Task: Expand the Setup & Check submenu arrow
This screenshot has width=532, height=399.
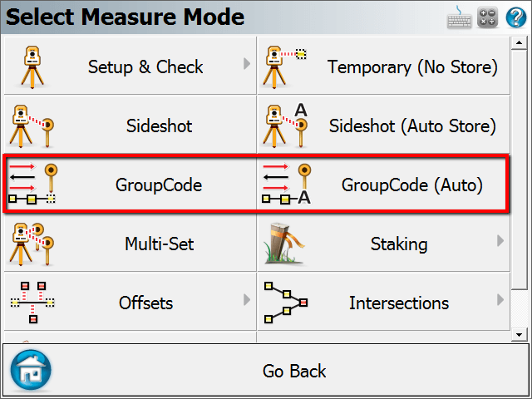Action: pyautogui.click(x=247, y=63)
